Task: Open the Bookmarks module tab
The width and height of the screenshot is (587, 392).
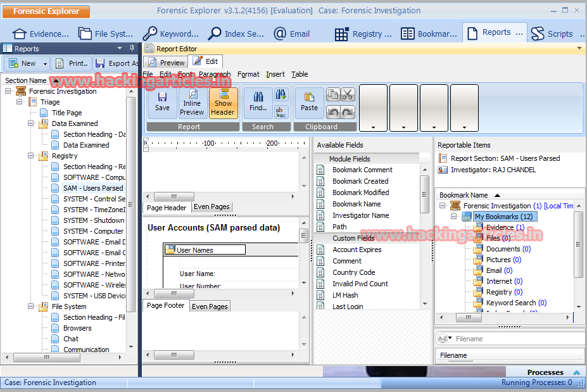Action: click(429, 34)
